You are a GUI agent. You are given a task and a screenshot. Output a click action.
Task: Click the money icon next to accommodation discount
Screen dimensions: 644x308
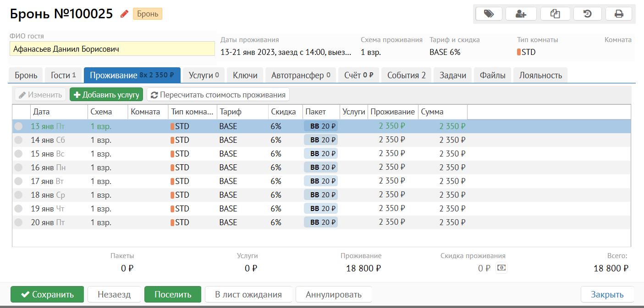pos(502,268)
